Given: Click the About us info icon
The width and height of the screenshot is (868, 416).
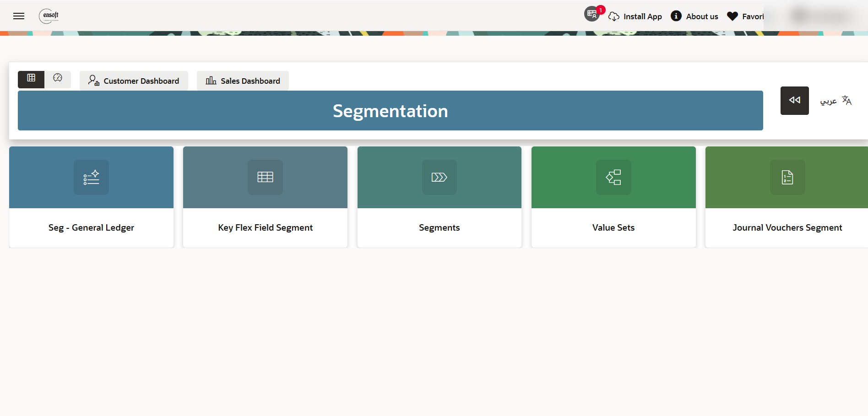Looking at the screenshot, I should (x=676, y=16).
